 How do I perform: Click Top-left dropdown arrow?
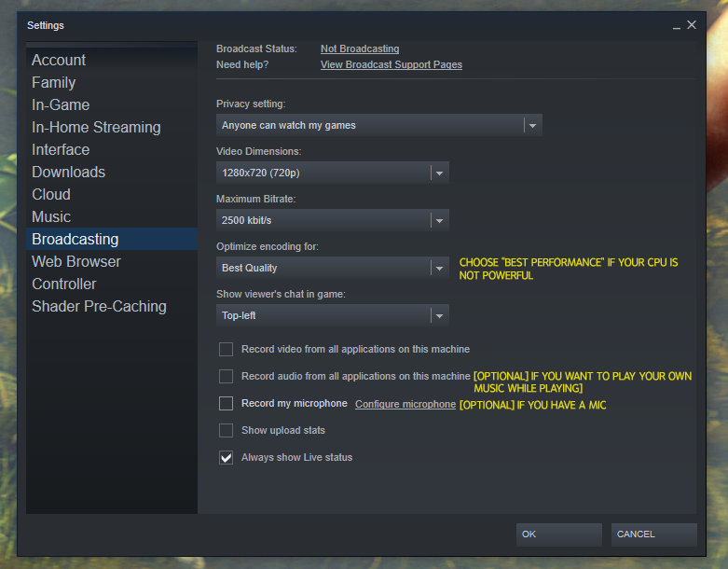[439, 316]
